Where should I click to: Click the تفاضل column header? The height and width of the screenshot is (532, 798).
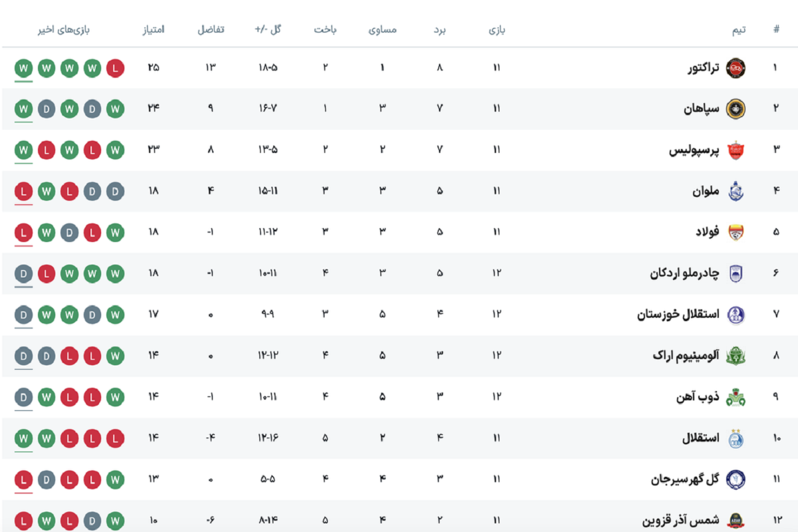pyautogui.click(x=211, y=30)
